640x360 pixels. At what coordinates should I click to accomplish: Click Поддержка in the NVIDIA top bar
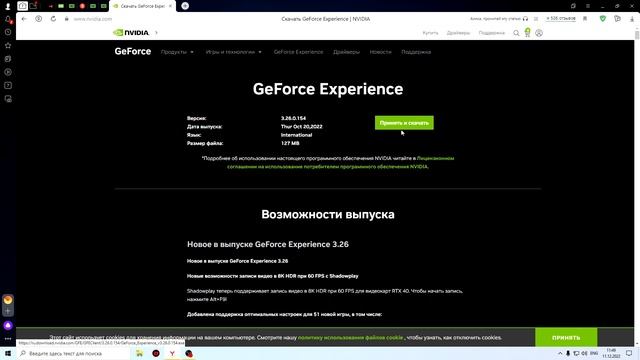pyautogui.click(x=491, y=33)
